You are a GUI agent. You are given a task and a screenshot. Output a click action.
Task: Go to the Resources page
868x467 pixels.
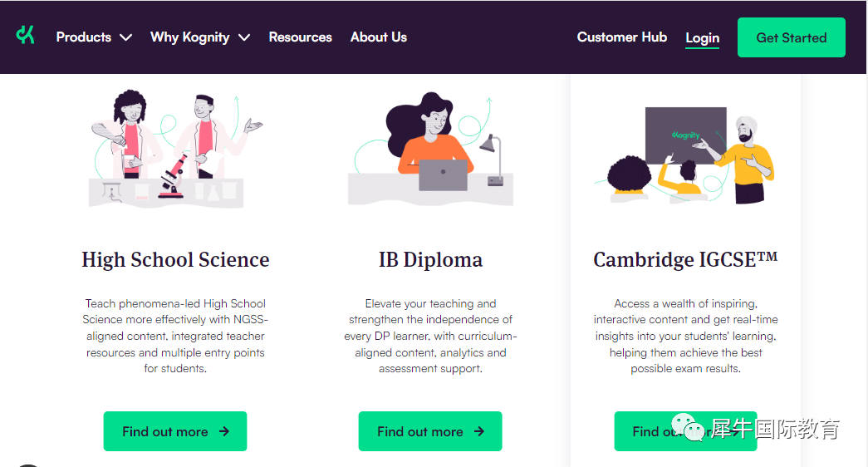(300, 37)
